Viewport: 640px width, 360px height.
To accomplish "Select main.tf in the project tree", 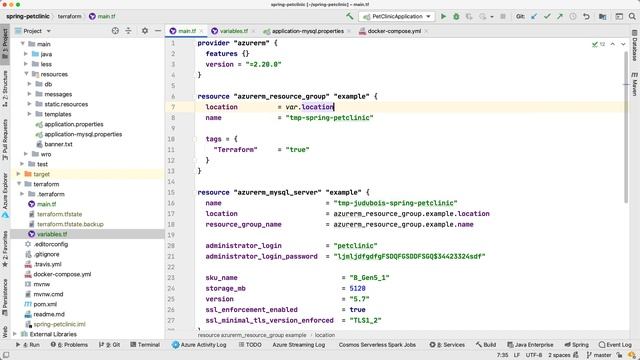I will click(x=47, y=204).
